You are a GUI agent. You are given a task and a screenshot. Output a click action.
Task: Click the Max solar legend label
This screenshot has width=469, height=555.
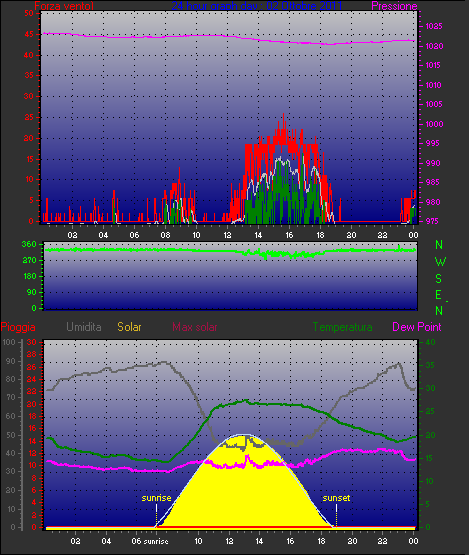(195, 327)
